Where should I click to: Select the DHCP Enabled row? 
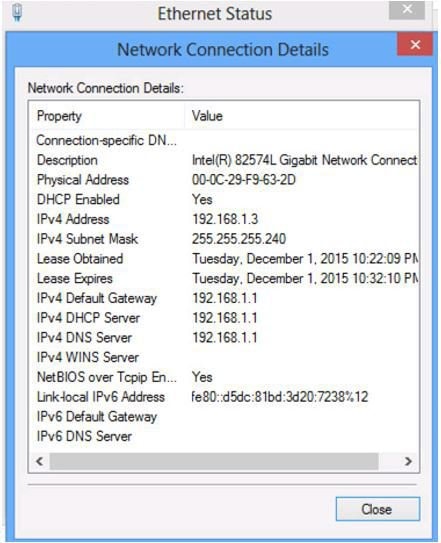pyautogui.click(x=224, y=199)
